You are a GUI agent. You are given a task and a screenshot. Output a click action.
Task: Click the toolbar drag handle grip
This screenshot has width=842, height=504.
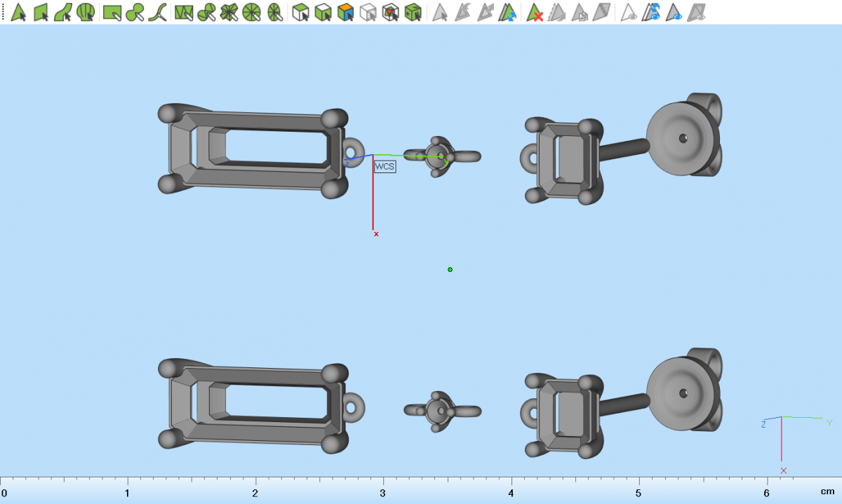click(3, 12)
